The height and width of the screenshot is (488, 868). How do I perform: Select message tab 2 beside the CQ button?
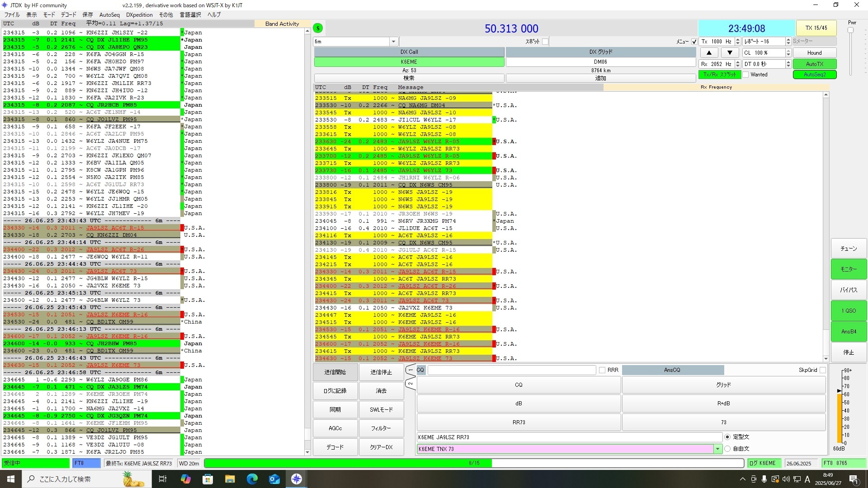(x=410, y=384)
